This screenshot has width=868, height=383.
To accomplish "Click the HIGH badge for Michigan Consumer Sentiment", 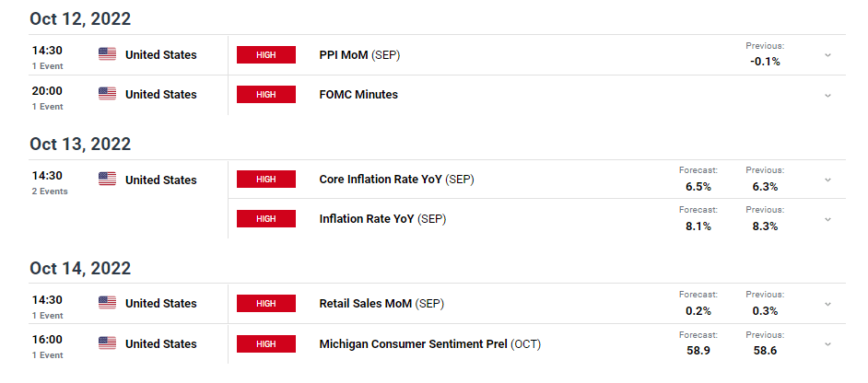I will click(x=266, y=343).
